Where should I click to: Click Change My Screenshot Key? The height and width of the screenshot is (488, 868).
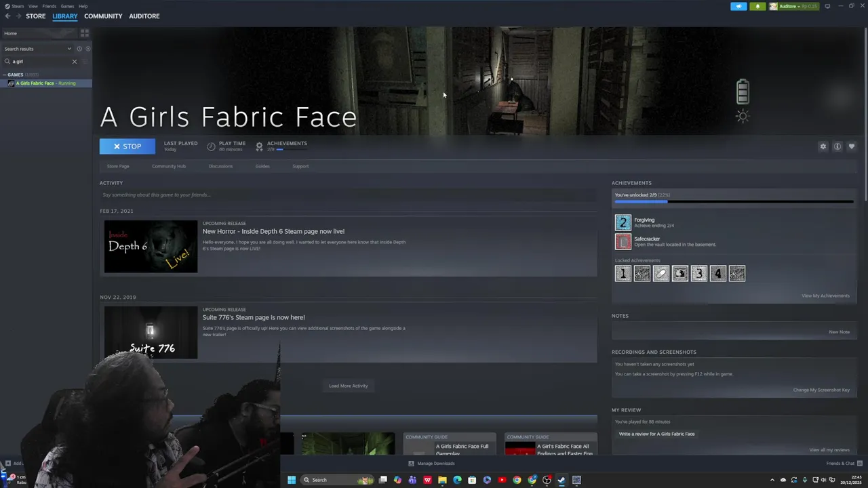pyautogui.click(x=821, y=390)
